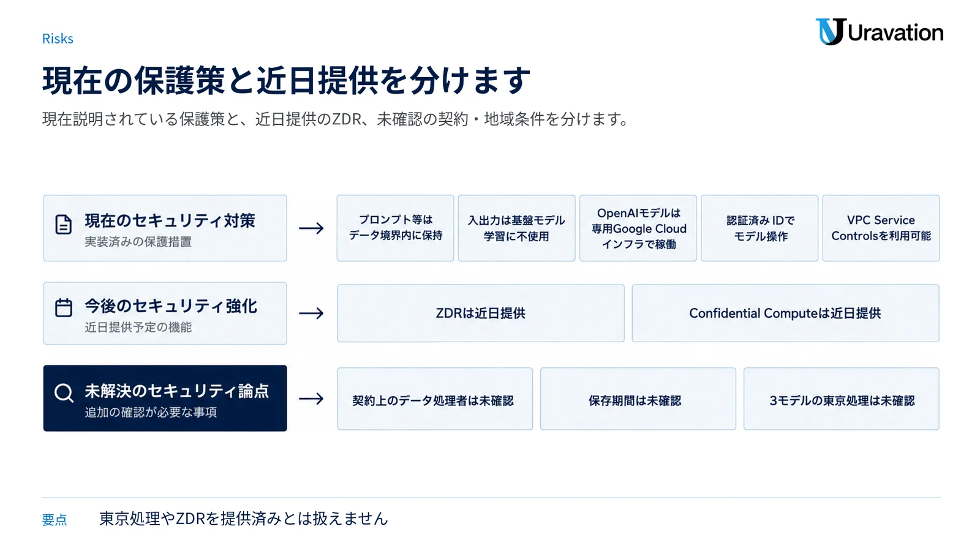Click the Uravation logo
The height and width of the screenshot is (551, 980).
coord(879,32)
